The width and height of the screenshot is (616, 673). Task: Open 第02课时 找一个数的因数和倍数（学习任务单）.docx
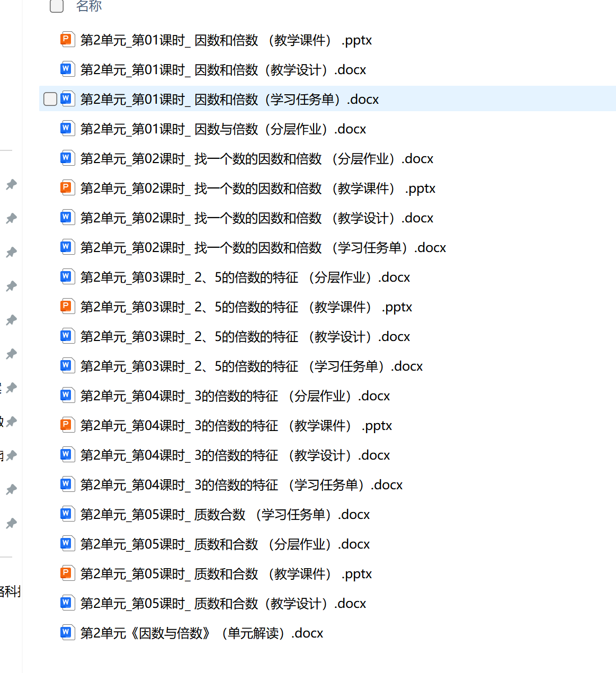pyautogui.click(x=263, y=248)
